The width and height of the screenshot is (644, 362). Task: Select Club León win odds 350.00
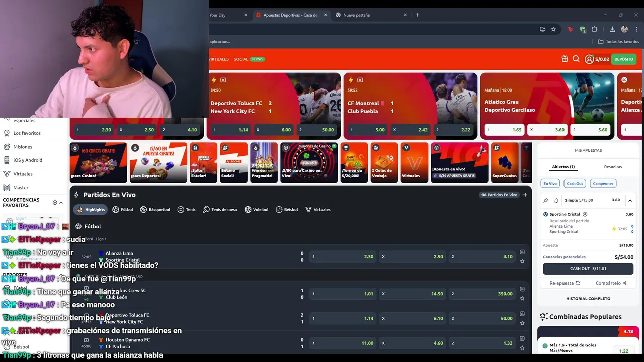[x=482, y=294]
